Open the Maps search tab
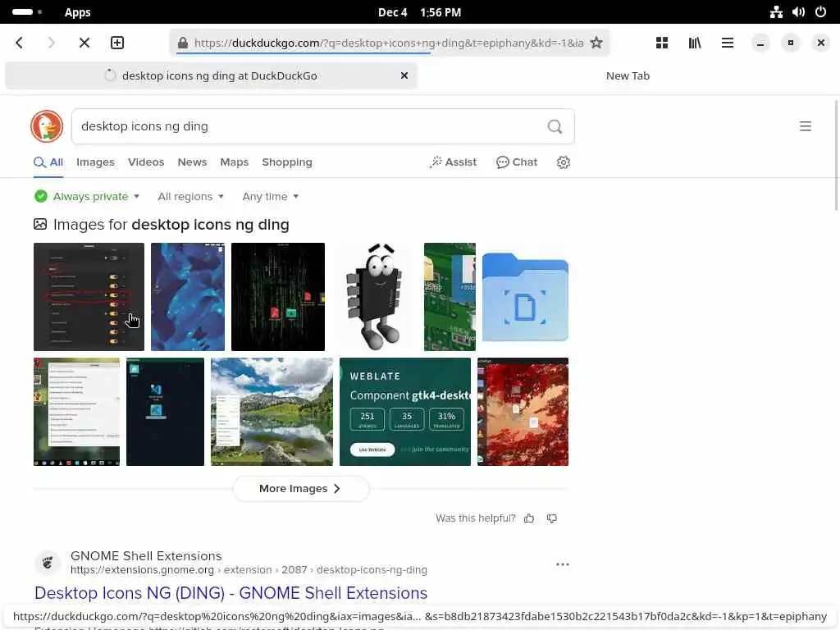Image resolution: width=840 pixels, height=630 pixels. tap(234, 162)
